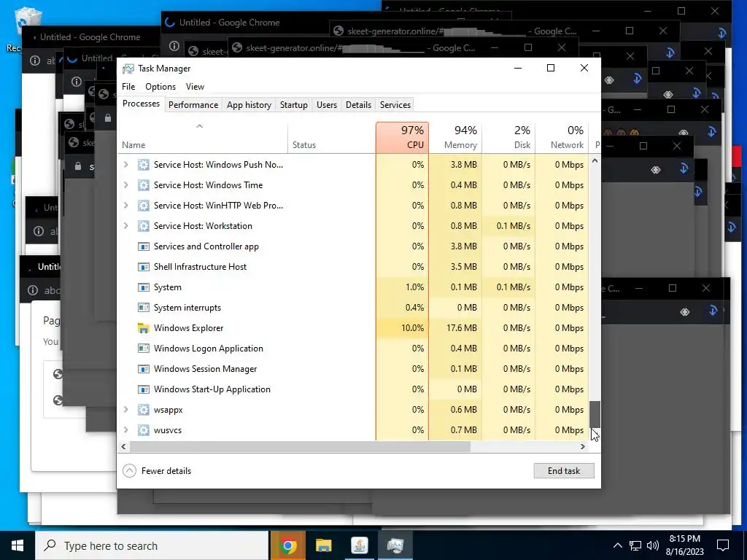Click the Fewer details link
This screenshot has height=560, width=747.
pyautogui.click(x=166, y=471)
